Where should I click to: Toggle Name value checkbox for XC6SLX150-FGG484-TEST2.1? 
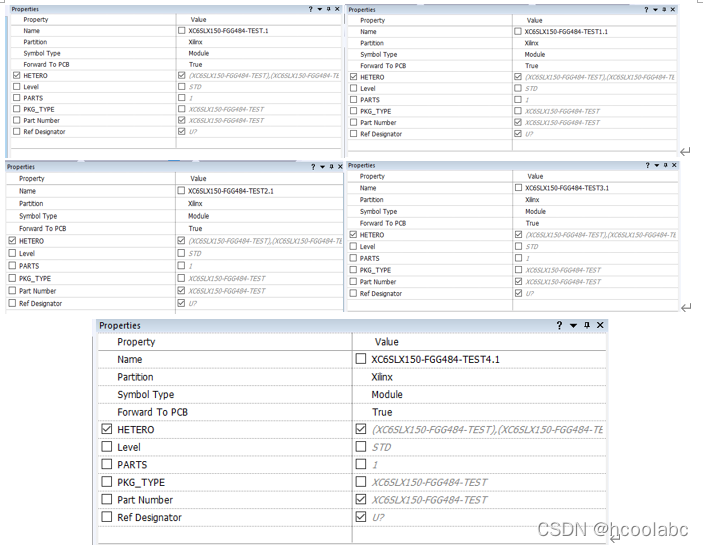tap(181, 191)
